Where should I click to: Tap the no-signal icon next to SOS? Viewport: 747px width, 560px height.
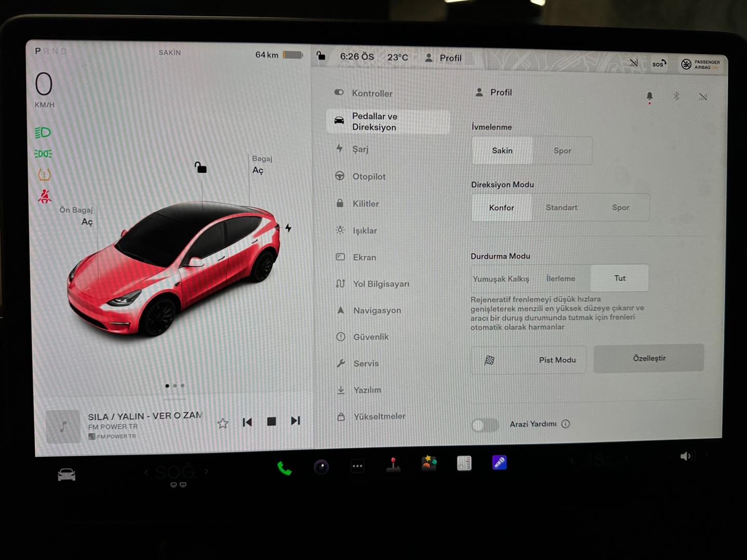633,63
